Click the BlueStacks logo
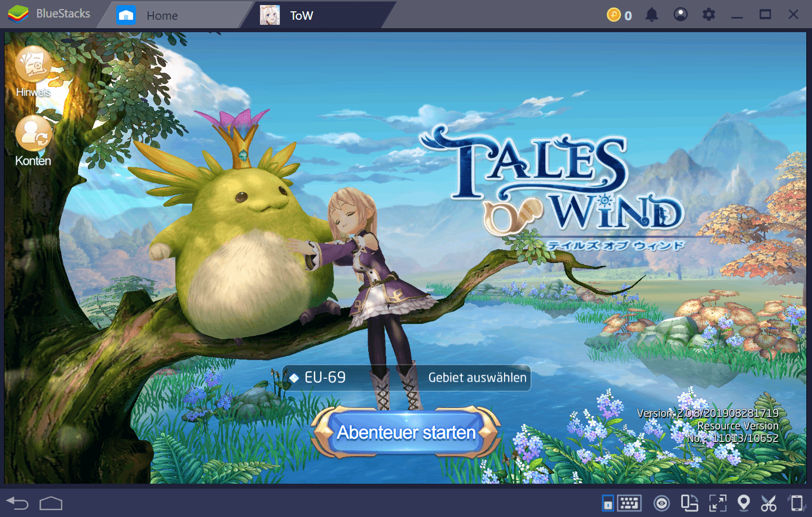The image size is (812, 517). [x=18, y=14]
